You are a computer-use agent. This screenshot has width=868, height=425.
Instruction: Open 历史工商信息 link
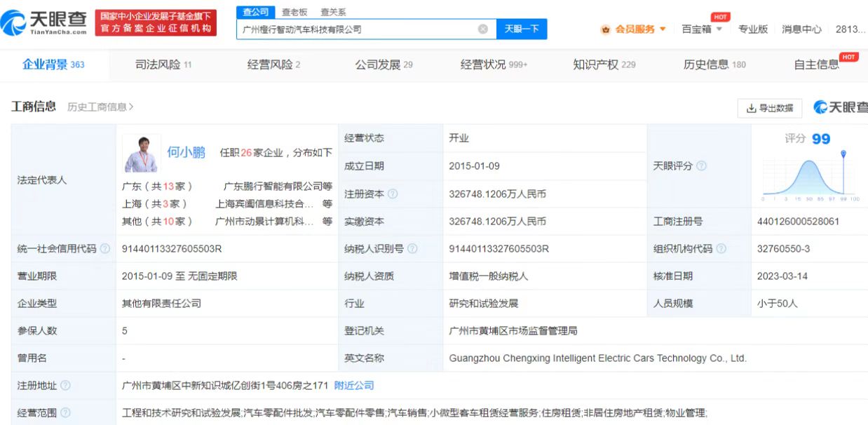click(100, 107)
